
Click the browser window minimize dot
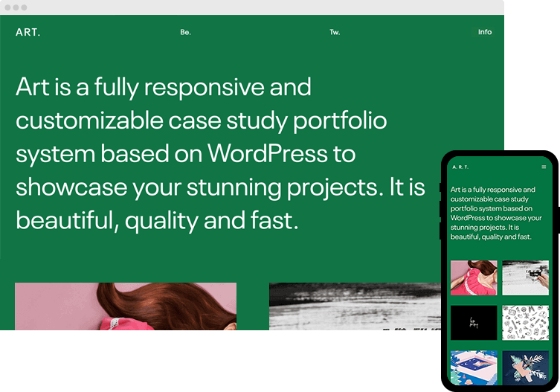(x=16, y=7)
